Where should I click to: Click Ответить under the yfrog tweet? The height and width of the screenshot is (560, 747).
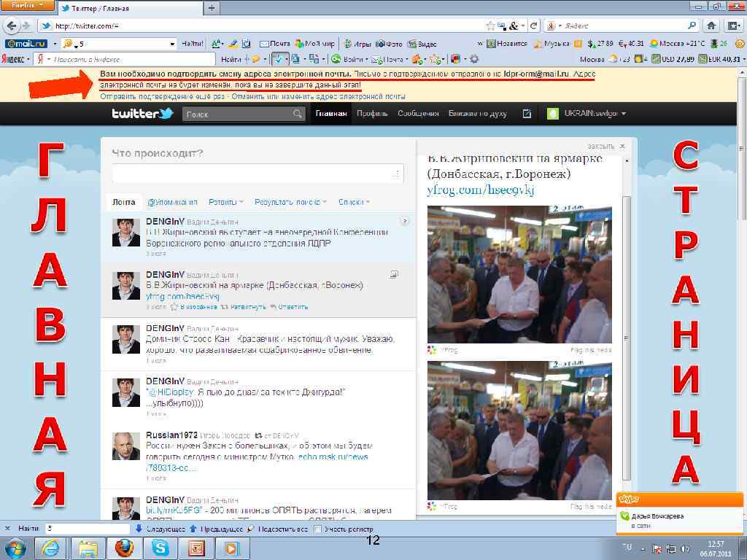289,307
